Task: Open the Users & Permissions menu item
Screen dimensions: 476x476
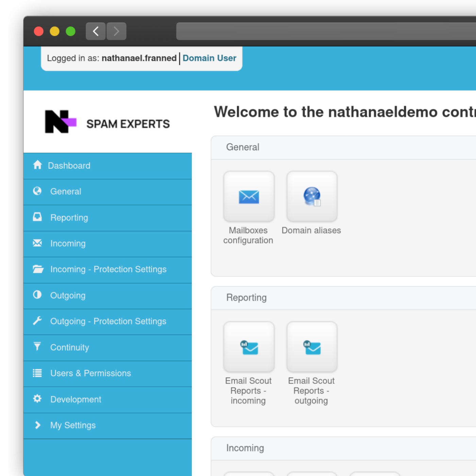Action: (x=90, y=373)
